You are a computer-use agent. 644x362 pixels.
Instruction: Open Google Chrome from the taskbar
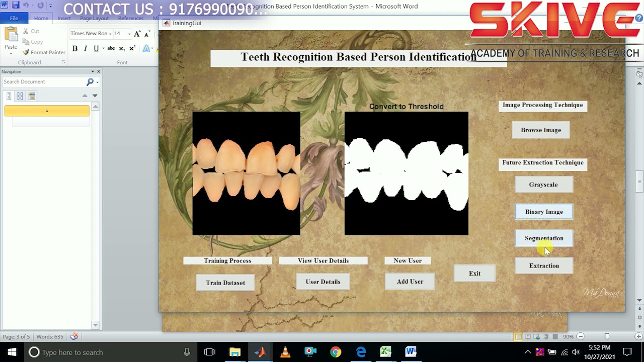click(x=336, y=352)
